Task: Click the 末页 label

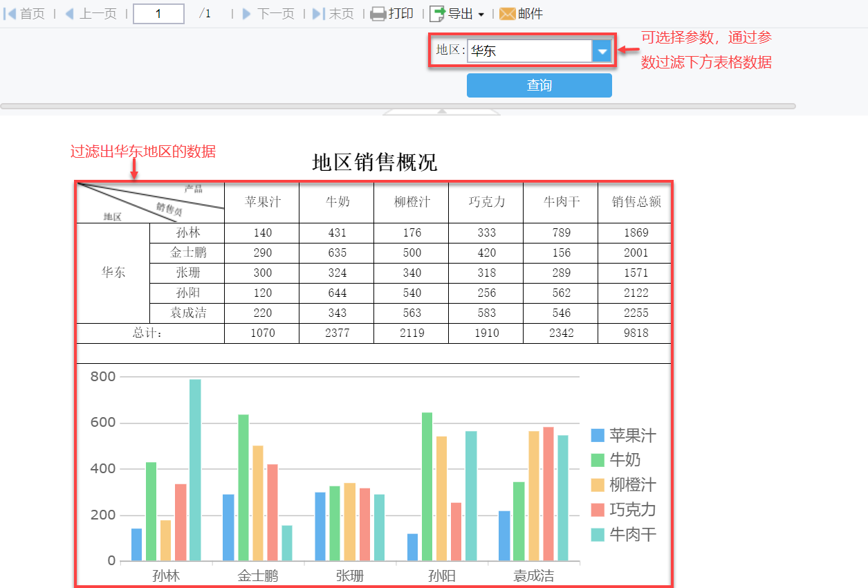Action: pos(341,14)
